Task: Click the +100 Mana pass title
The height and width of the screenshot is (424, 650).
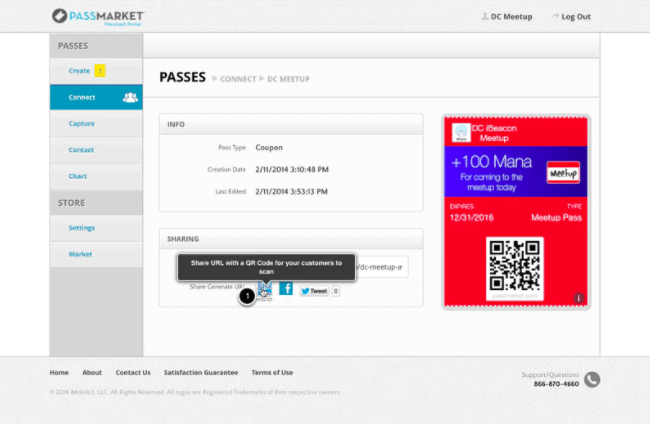Action: point(491,161)
